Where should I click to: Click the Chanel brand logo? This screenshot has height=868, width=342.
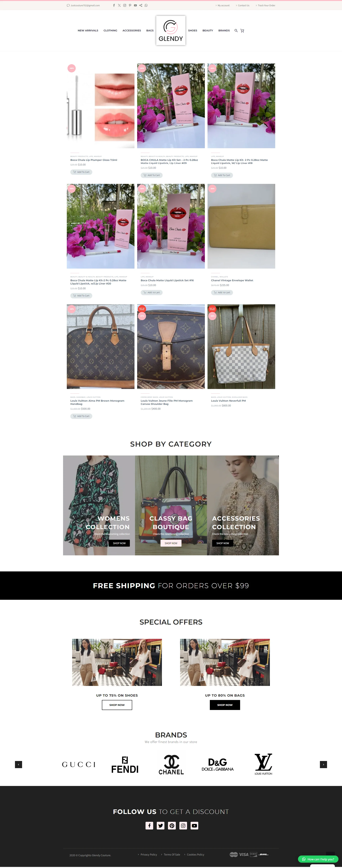click(x=171, y=765)
